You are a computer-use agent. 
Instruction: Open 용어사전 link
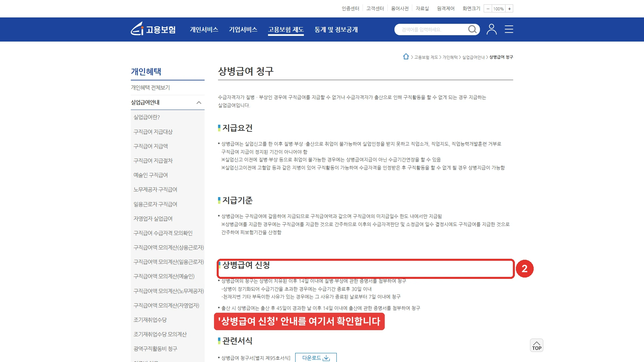pos(400,8)
